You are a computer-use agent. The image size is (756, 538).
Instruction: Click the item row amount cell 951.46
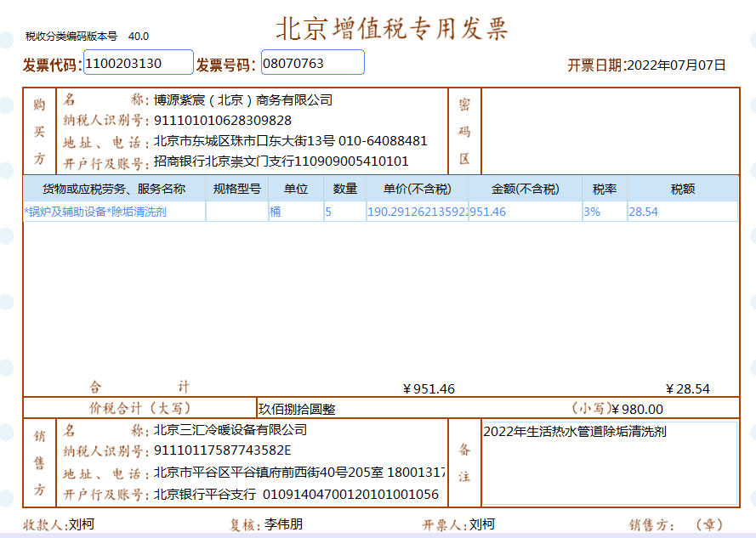point(524,212)
